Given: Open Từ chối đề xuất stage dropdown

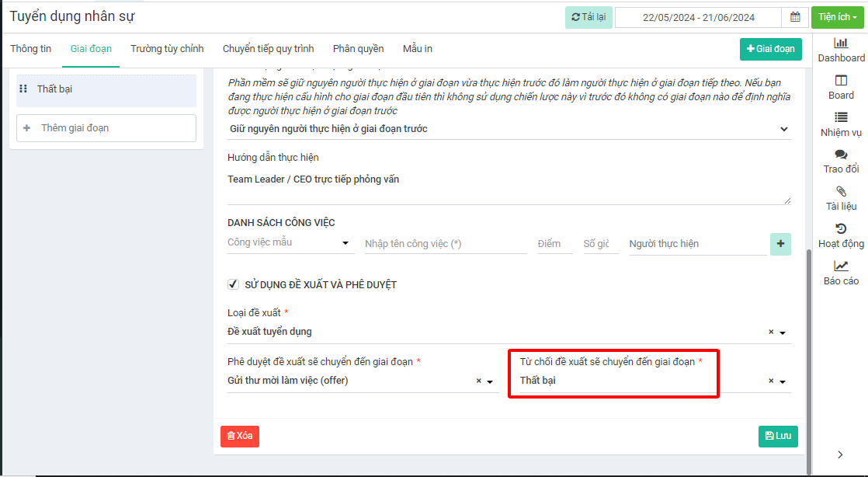Looking at the screenshot, I should coord(783,381).
